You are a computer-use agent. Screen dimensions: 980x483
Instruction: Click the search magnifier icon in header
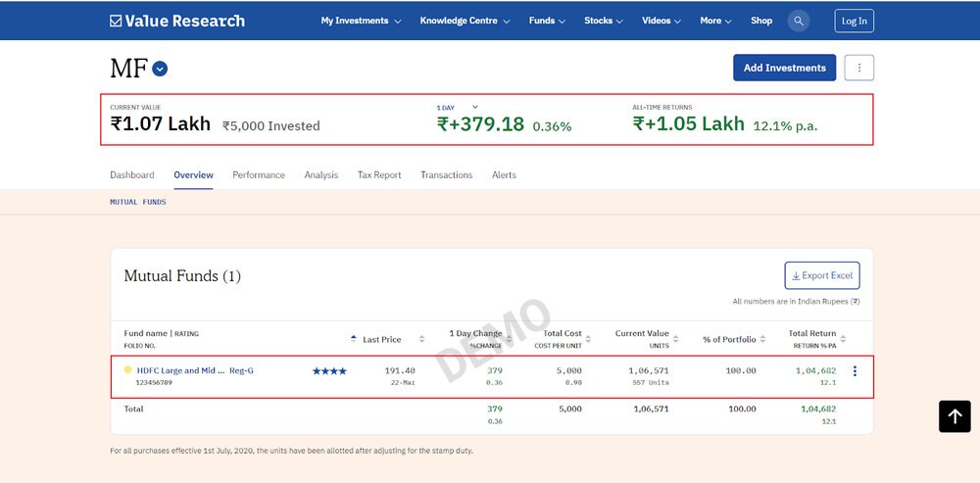click(x=800, y=21)
